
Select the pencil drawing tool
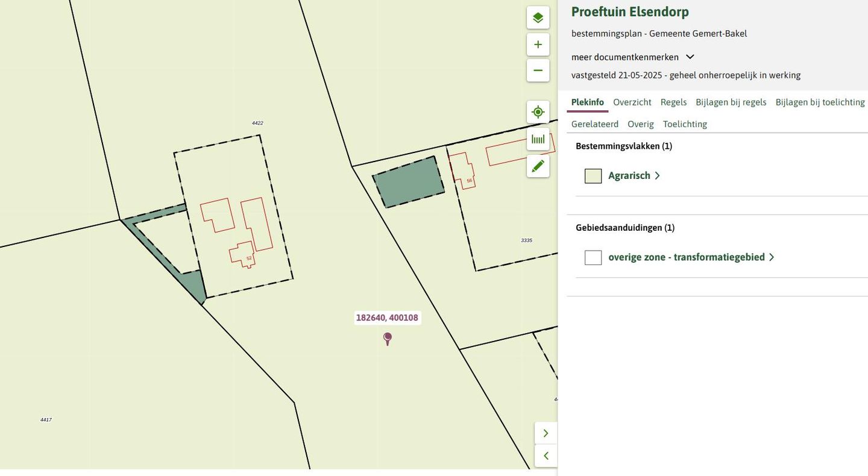538,166
